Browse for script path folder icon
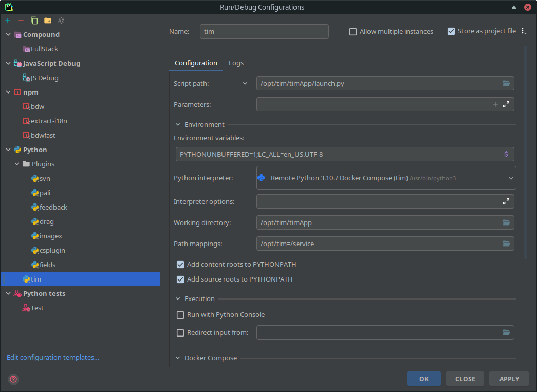 tap(506, 84)
